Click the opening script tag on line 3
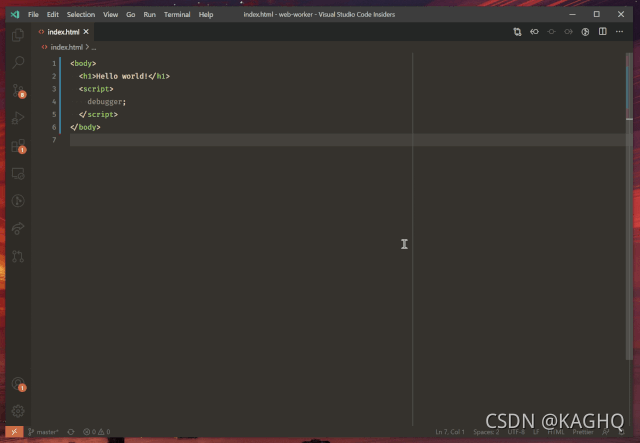The image size is (640, 443). [x=96, y=89]
